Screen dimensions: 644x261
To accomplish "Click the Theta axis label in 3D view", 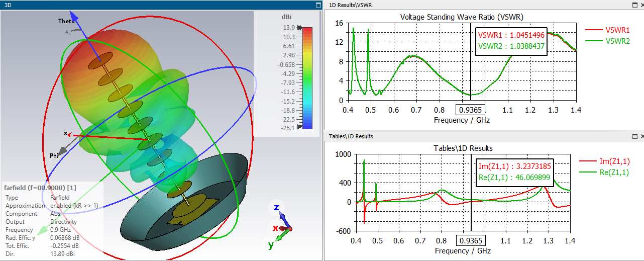I will 66,21.
